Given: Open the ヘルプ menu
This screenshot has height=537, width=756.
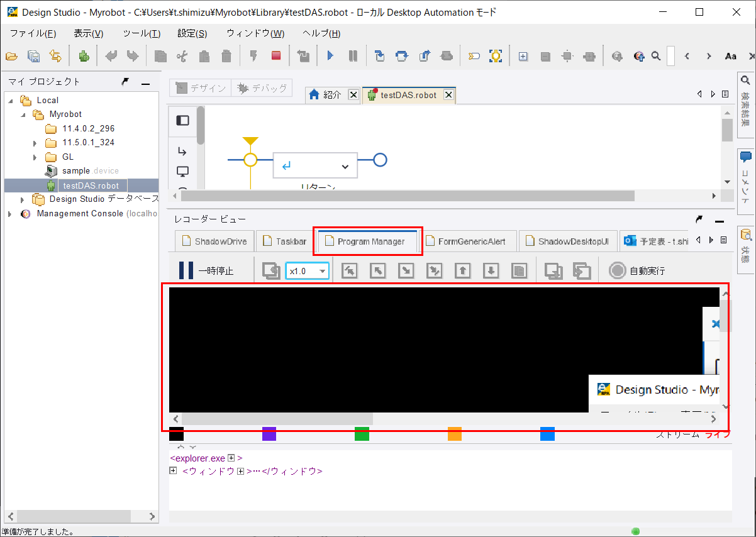Looking at the screenshot, I should [x=321, y=33].
